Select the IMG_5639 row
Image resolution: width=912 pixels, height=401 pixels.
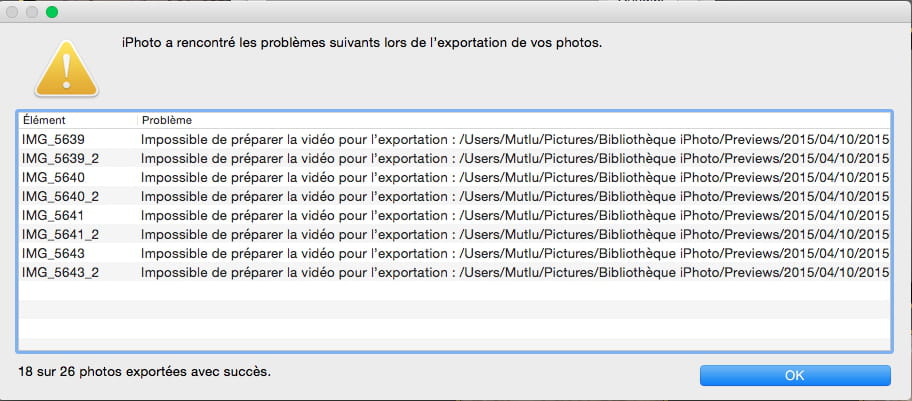tap(454, 139)
